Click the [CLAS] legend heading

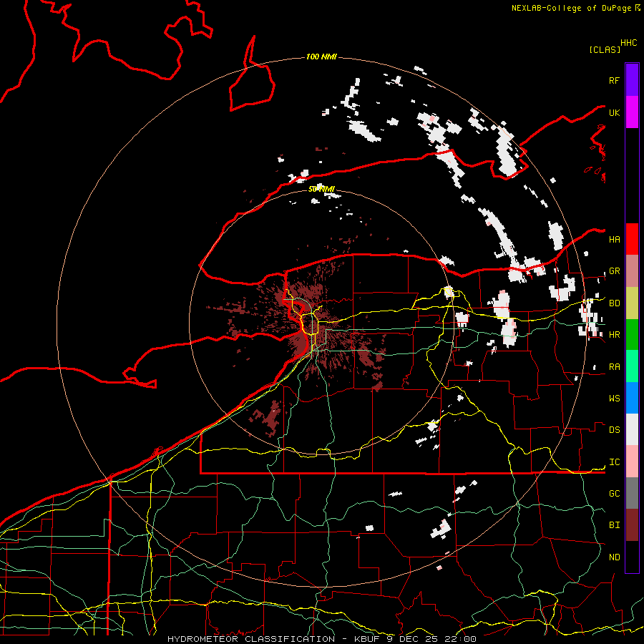point(605,49)
